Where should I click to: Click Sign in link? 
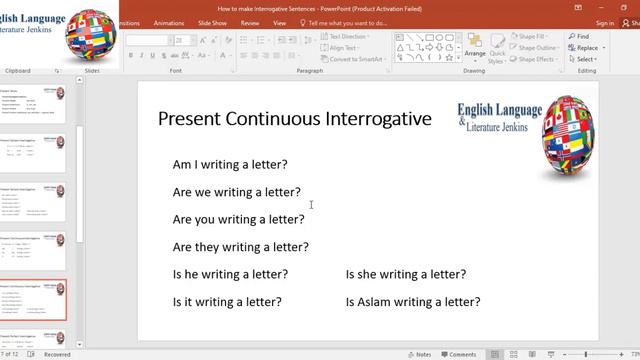(604, 23)
